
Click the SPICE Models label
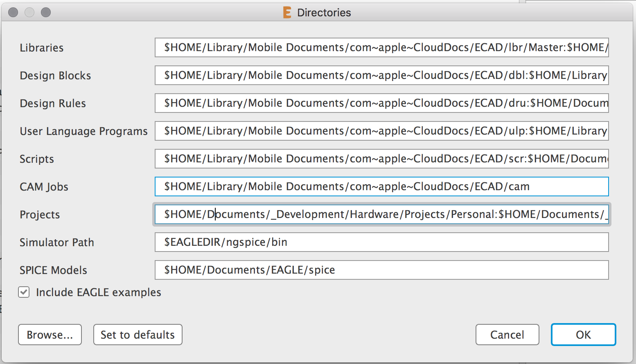pos(53,270)
